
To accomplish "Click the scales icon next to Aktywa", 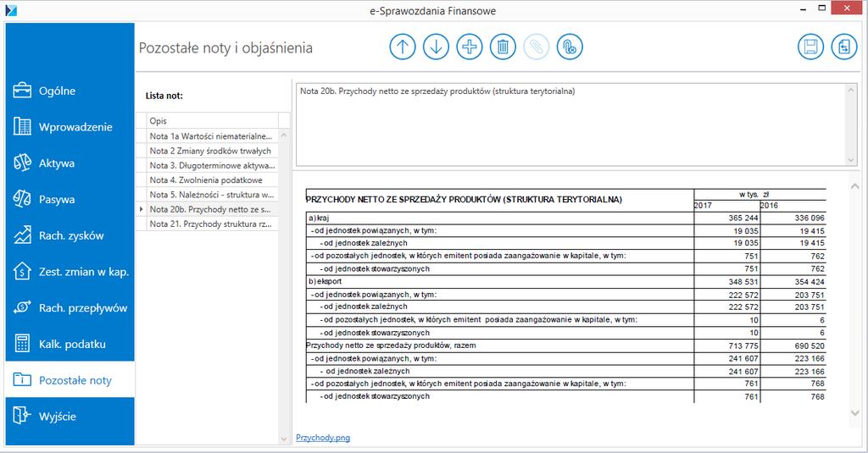I will point(22,163).
